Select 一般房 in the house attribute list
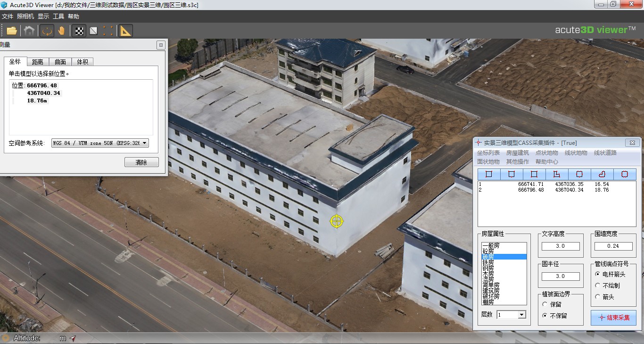Image resolution: width=644 pixels, height=344 pixels. [x=504, y=246]
